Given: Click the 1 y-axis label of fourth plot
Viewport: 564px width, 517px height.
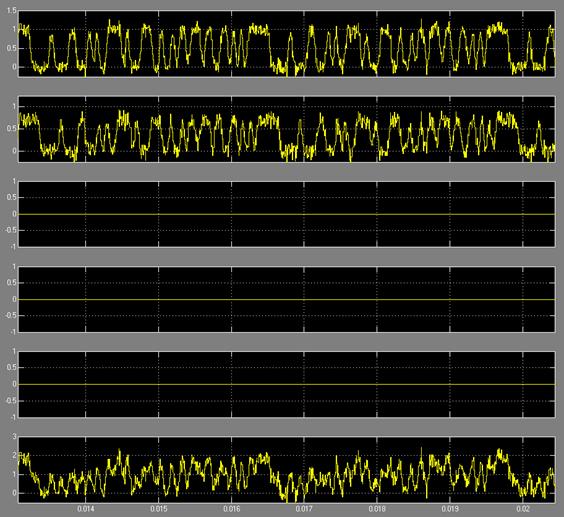Looking at the screenshot, I should (14, 267).
